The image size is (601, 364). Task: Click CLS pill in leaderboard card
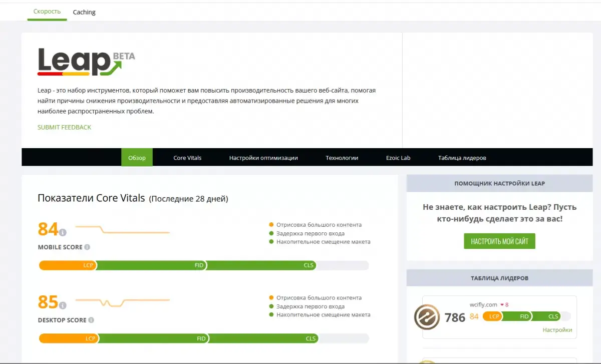[547, 316]
